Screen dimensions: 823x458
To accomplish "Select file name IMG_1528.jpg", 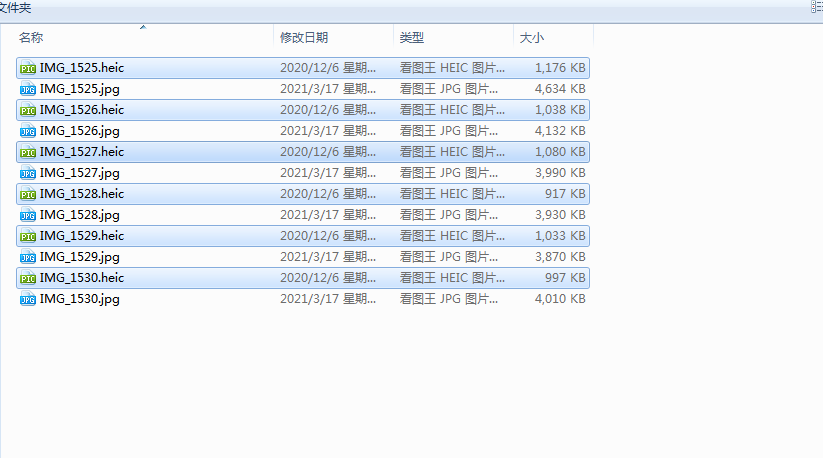I will 80,215.
